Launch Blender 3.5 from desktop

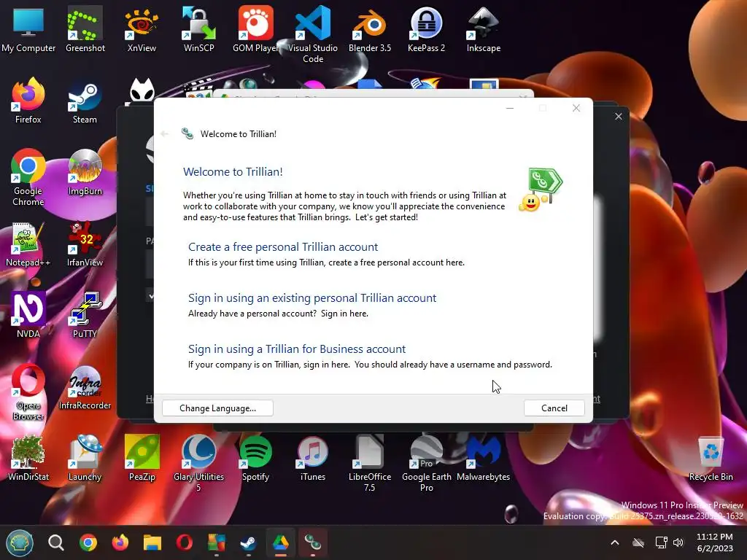370,29
